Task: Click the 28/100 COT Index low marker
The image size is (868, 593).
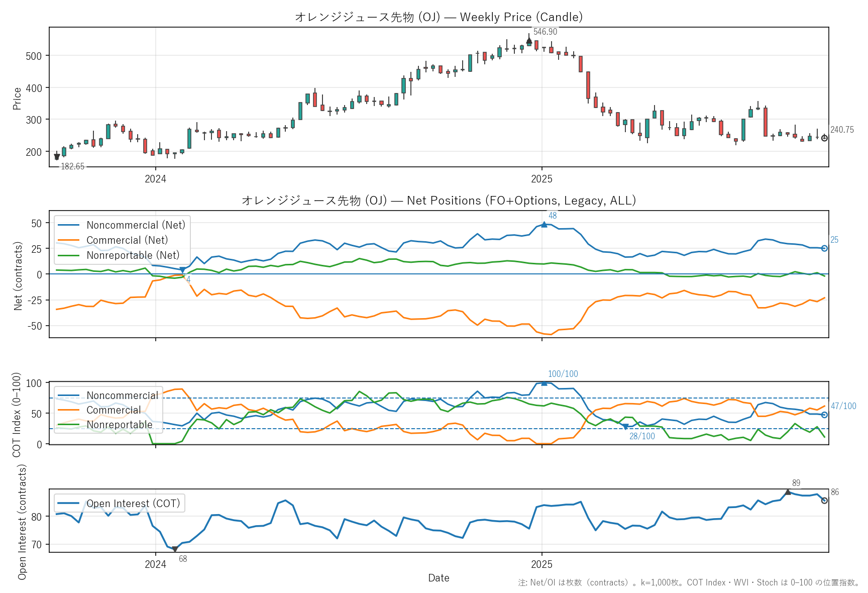Action: [625, 427]
